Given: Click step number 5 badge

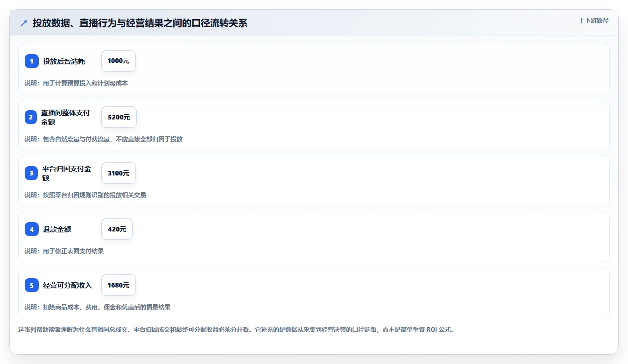Looking at the screenshot, I should (x=32, y=285).
